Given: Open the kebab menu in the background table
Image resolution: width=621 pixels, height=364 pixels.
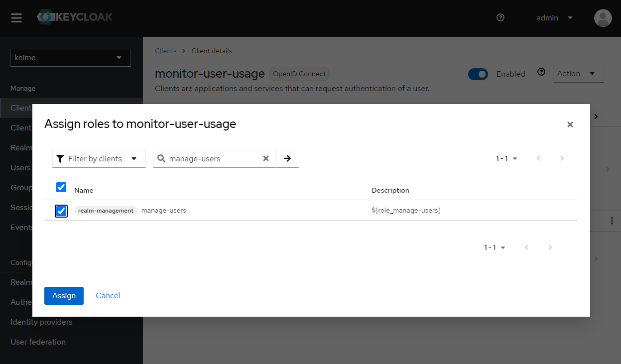Looking at the screenshot, I should (612, 221).
